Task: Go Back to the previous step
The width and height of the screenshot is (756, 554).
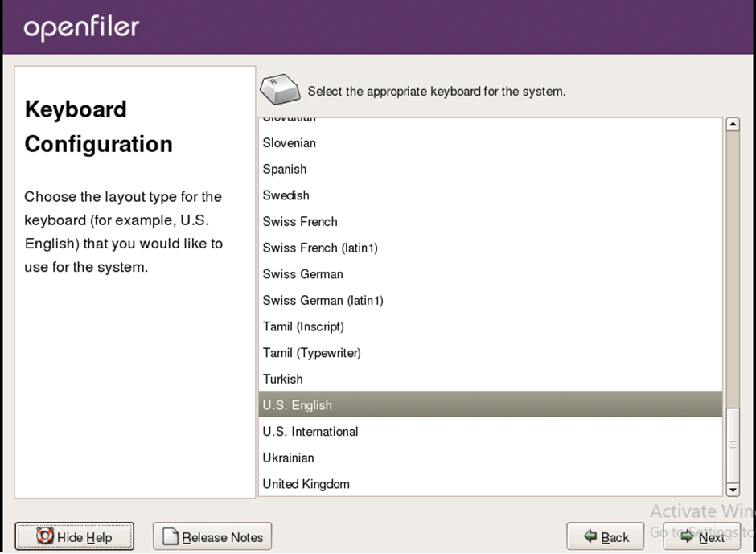Action: tap(605, 536)
